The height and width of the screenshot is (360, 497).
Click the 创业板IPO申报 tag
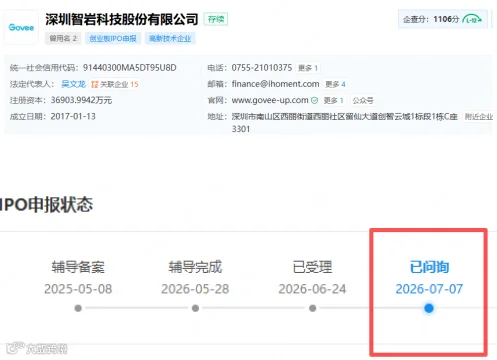tap(113, 38)
